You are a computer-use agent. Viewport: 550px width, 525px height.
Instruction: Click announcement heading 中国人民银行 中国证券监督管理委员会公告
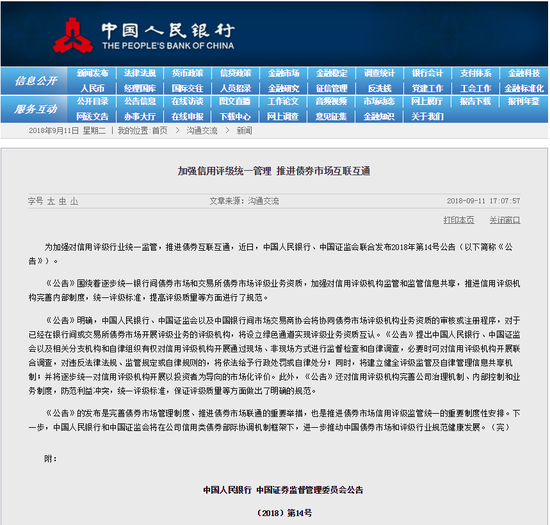point(283,490)
